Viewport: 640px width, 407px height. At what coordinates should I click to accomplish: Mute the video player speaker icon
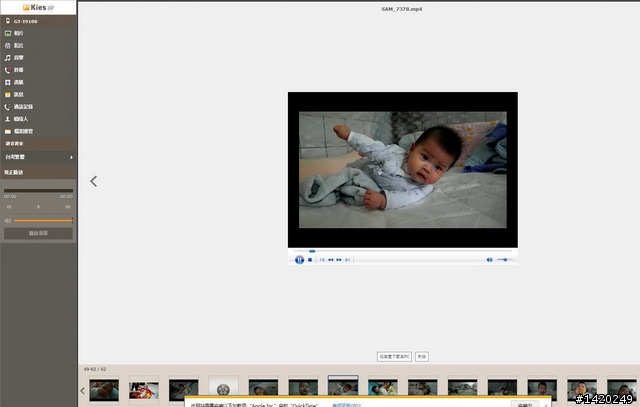[489, 260]
